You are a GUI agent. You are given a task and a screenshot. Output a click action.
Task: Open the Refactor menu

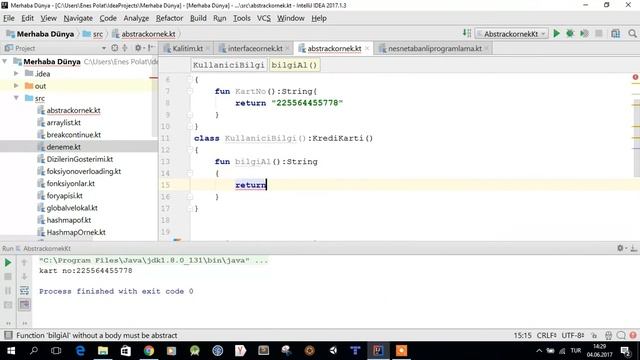[x=169, y=18]
